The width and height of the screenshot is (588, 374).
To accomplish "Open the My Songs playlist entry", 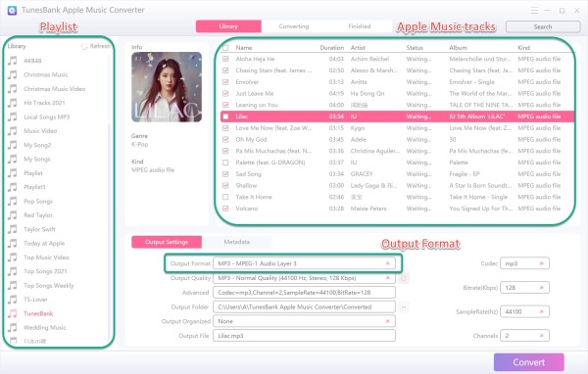I will (37, 159).
